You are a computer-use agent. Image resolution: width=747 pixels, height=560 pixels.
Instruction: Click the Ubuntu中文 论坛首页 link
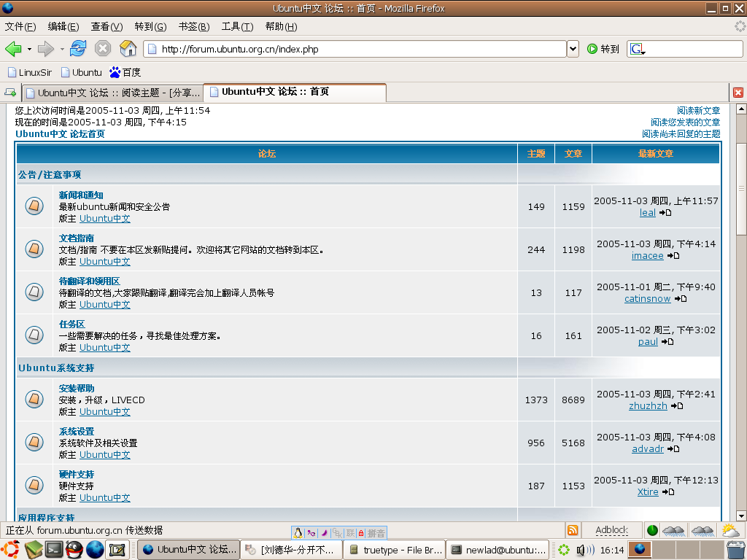[60, 134]
